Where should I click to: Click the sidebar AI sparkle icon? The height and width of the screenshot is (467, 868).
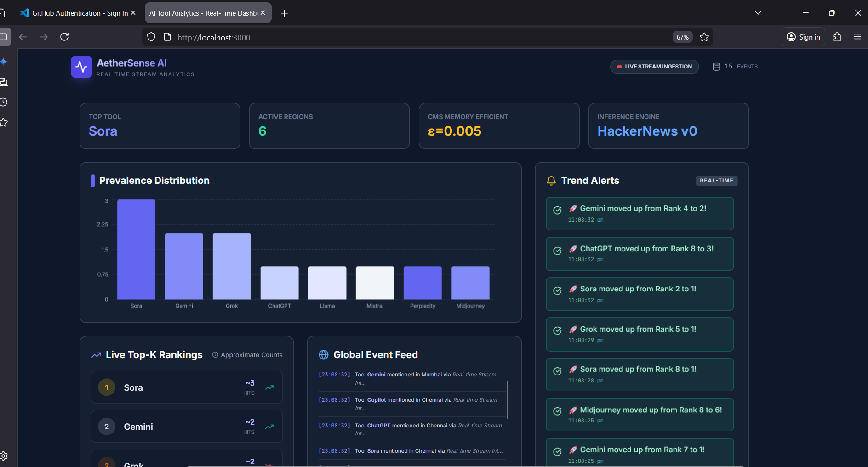pos(4,62)
